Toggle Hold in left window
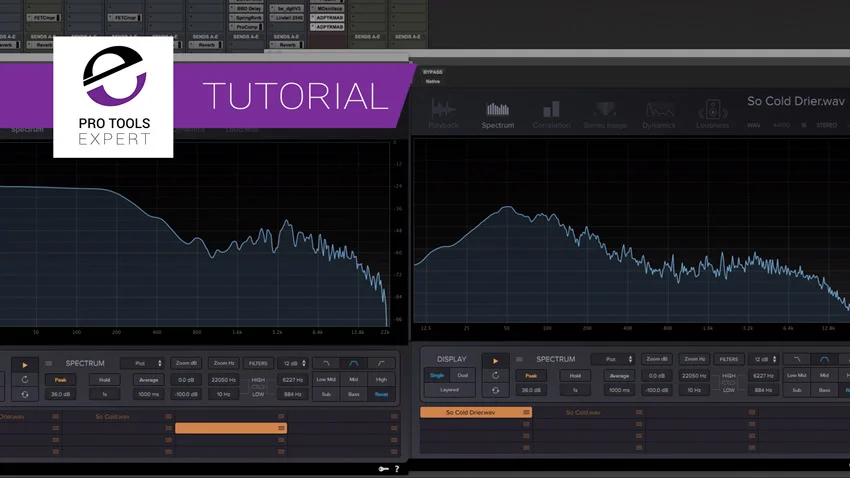 click(105, 380)
